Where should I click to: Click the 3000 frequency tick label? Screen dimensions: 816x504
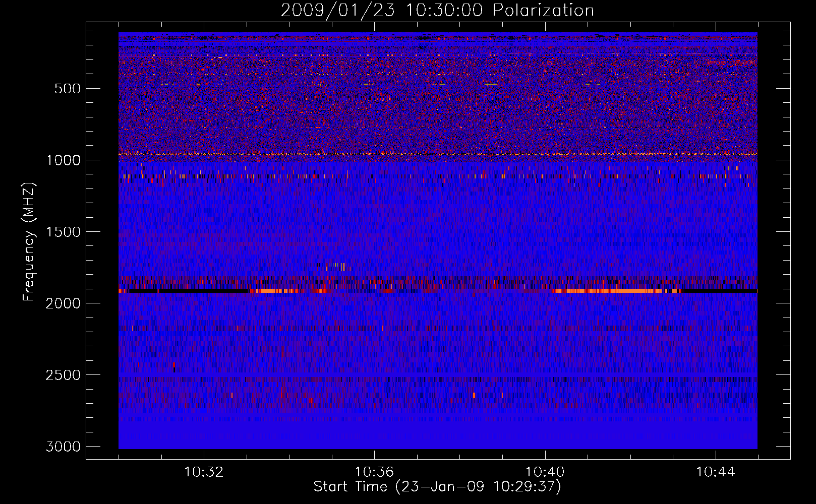pyautogui.click(x=63, y=447)
